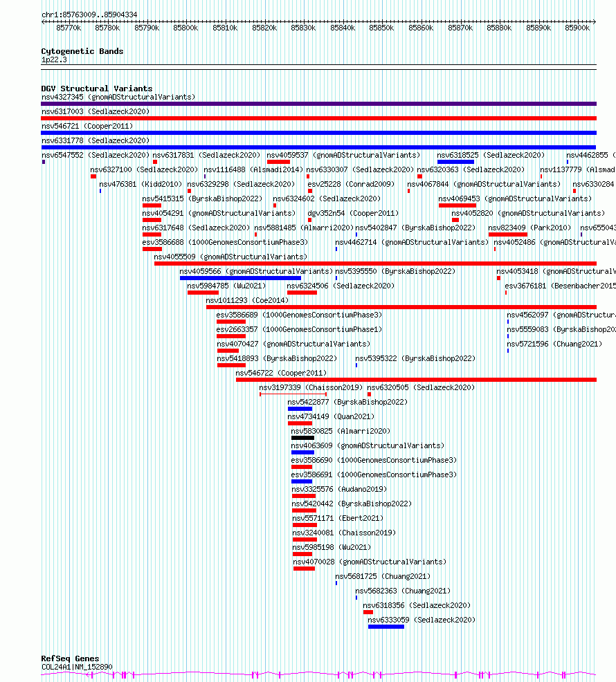Click nsv6547552 (Sedlazeck2020) label
Screen dimensions: 616x682
pyautogui.click(x=96, y=155)
